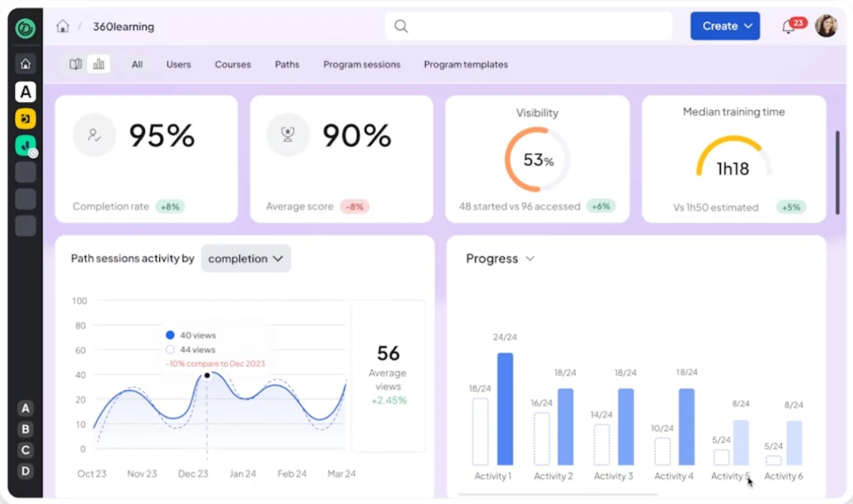Image resolution: width=853 pixels, height=504 pixels.
Task: Expand the Progress chart options chevron
Action: (530, 258)
